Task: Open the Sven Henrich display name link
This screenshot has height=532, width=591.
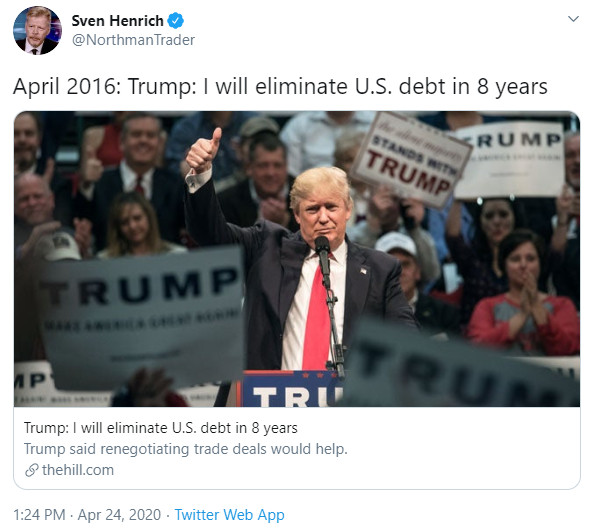Action: (117, 21)
